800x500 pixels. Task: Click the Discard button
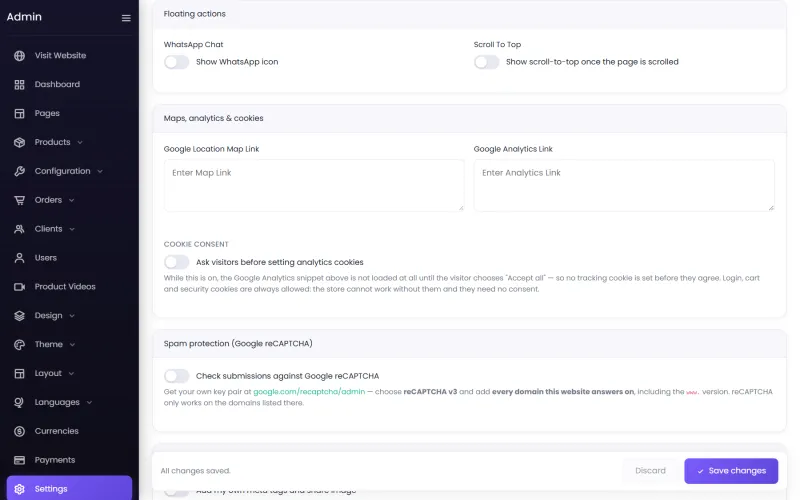pos(650,471)
